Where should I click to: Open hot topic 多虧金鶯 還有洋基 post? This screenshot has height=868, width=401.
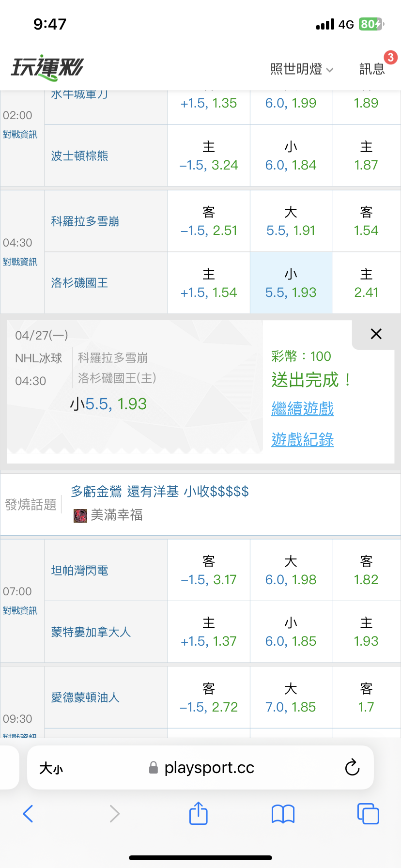[160, 492]
